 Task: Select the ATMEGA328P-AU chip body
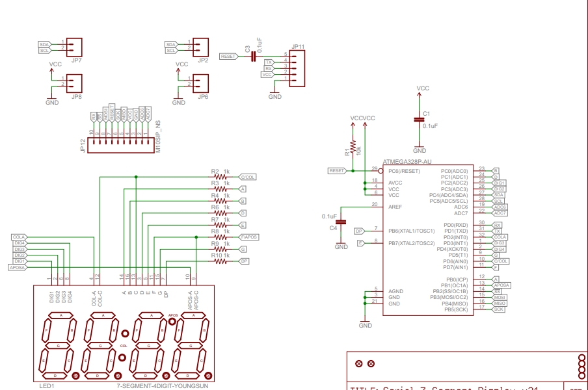tap(427, 240)
